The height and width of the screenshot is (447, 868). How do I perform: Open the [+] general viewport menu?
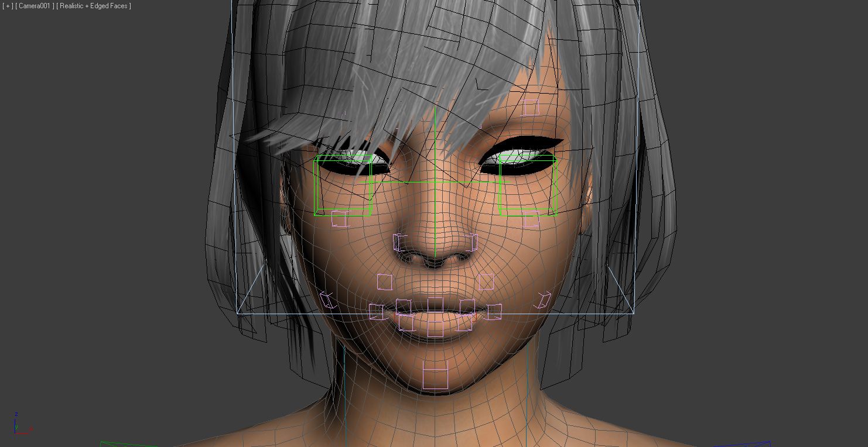[x=8, y=6]
